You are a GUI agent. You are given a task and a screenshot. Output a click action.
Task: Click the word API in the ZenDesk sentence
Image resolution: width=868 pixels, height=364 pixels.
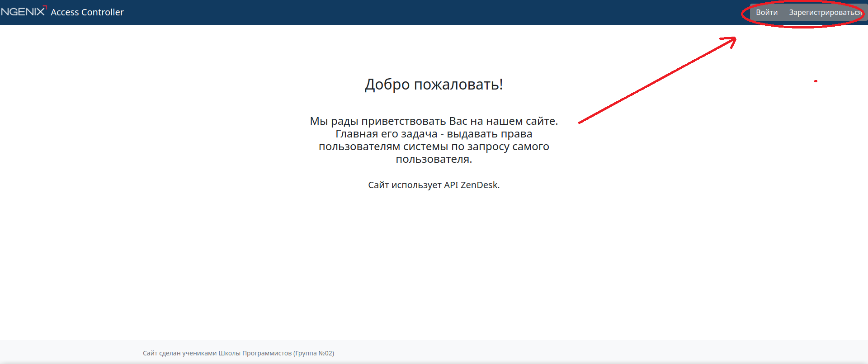451,185
